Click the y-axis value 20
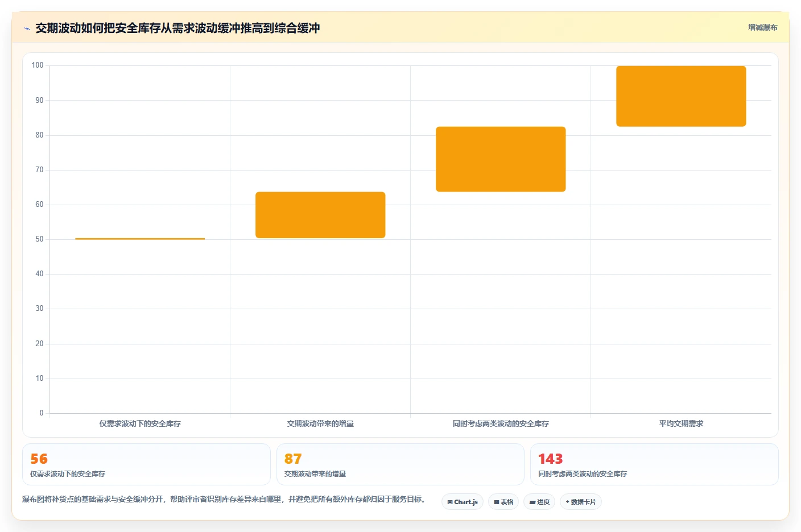The height and width of the screenshot is (532, 801). pos(39,344)
